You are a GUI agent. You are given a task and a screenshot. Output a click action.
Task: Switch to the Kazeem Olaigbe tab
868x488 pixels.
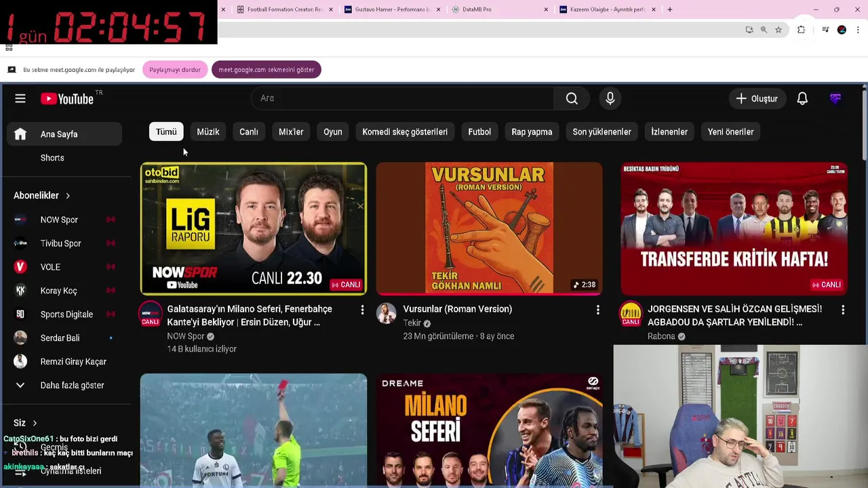point(607,9)
